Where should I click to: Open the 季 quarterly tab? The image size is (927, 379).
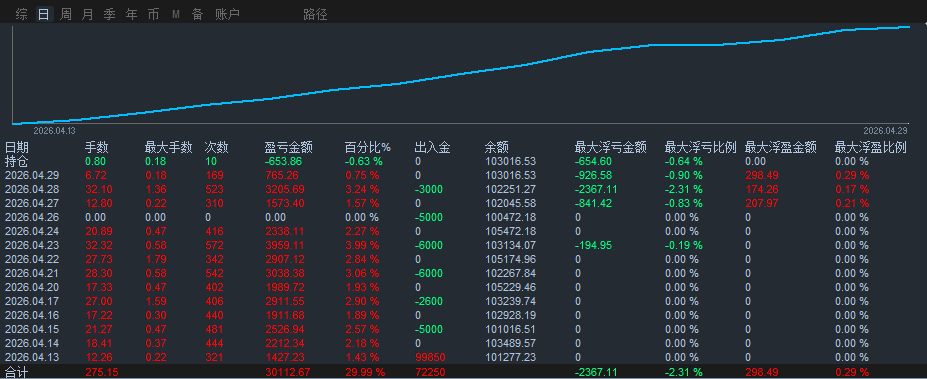pyautogui.click(x=109, y=15)
